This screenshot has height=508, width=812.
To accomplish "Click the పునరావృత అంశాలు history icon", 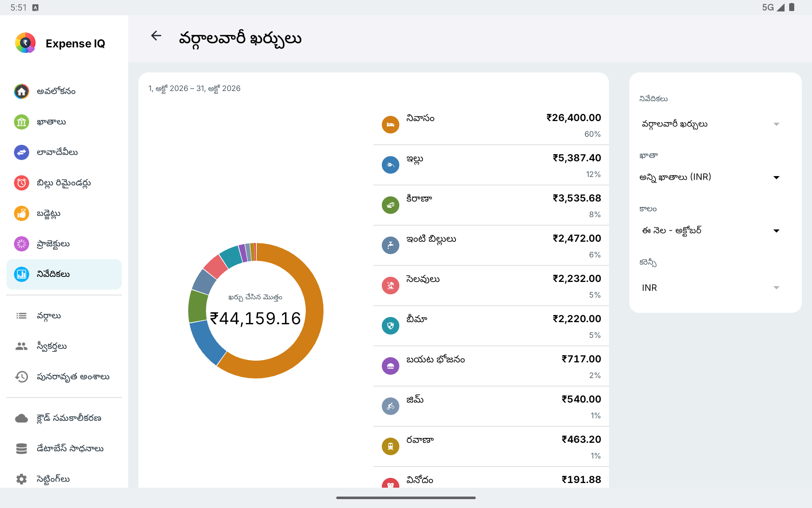I will pyautogui.click(x=22, y=377).
